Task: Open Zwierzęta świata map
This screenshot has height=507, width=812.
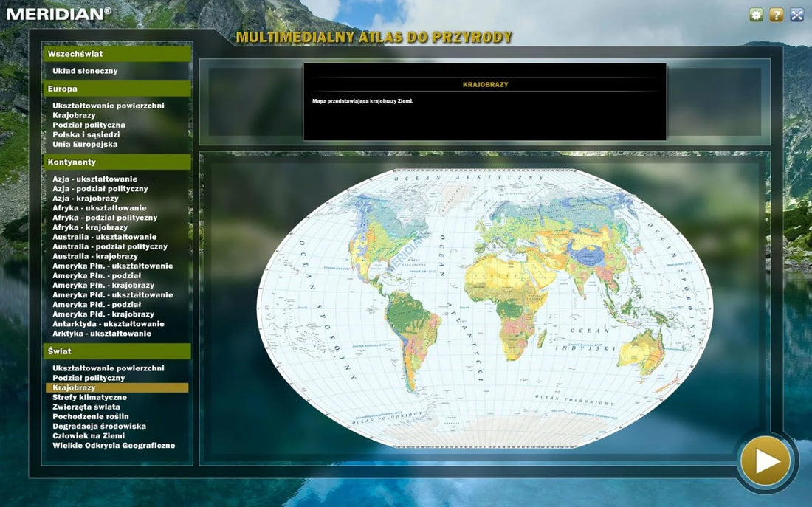Action: [x=86, y=407]
